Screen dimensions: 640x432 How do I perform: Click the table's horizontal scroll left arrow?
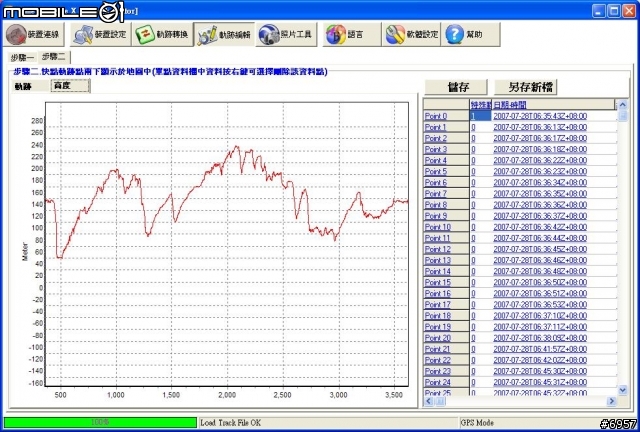click(429, 401)
